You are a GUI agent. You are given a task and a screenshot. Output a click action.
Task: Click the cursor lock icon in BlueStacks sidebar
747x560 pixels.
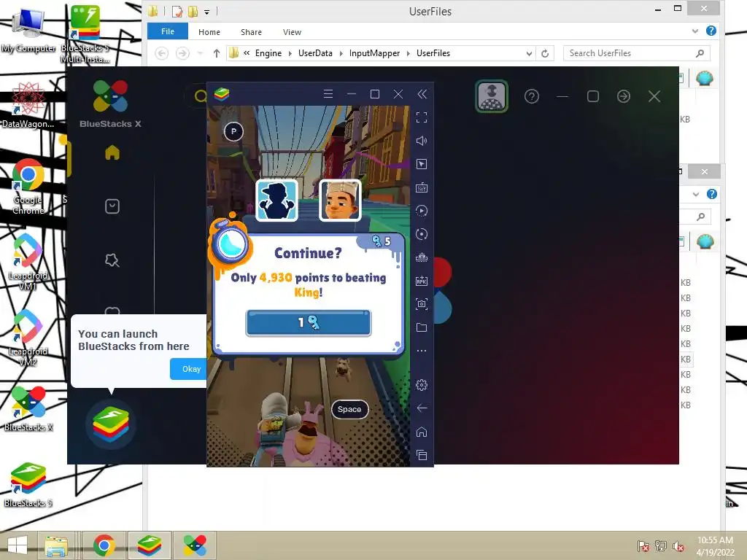pos(422,164)
